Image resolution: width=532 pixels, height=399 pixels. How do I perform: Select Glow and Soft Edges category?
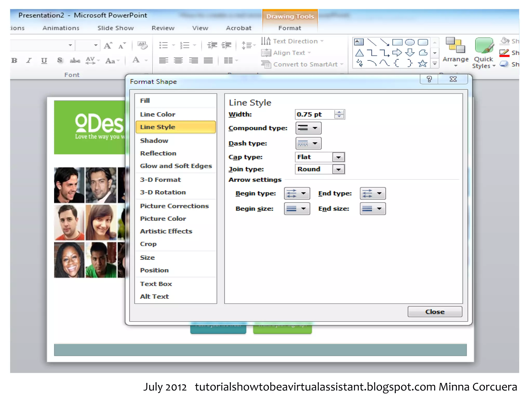[x=176, y=166]
